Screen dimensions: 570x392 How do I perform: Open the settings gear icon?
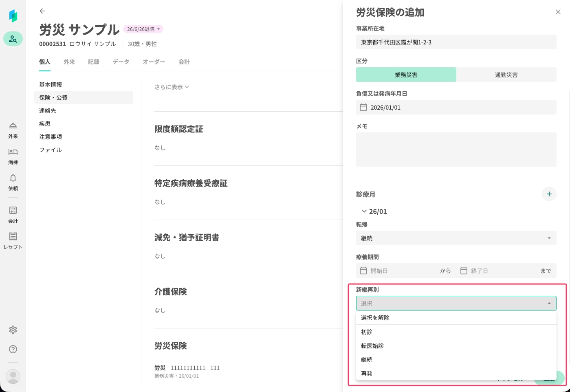13,330
